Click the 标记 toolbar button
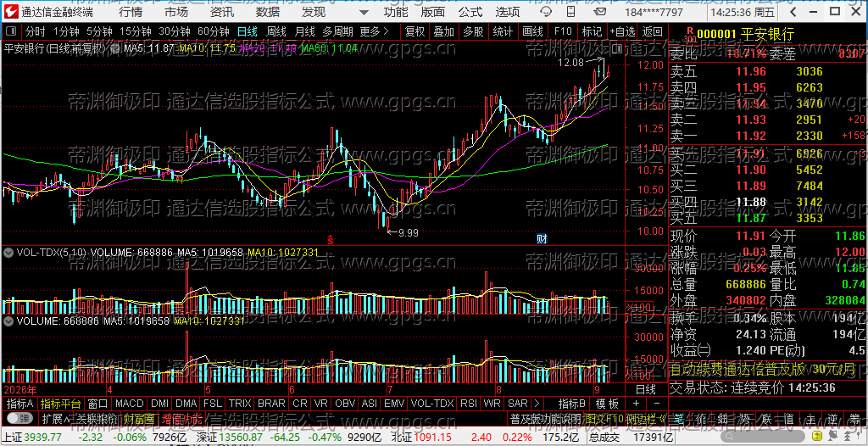Screen dimensions: 868x446 592,32
